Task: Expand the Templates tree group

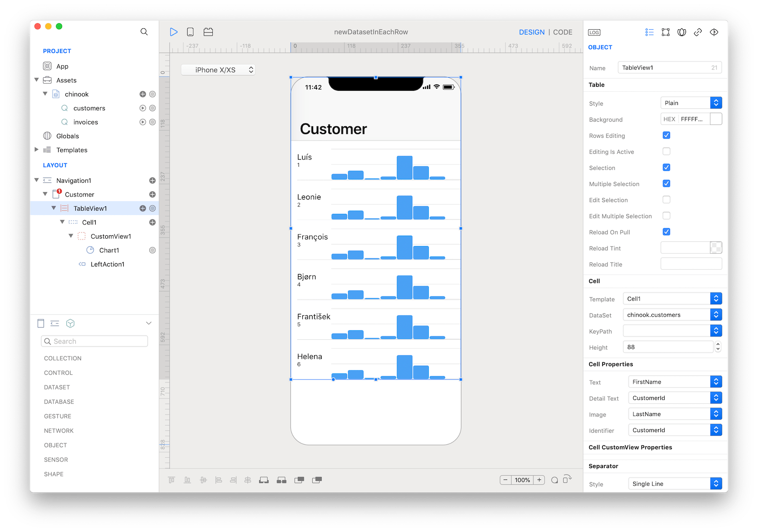Action: [37, 150]
